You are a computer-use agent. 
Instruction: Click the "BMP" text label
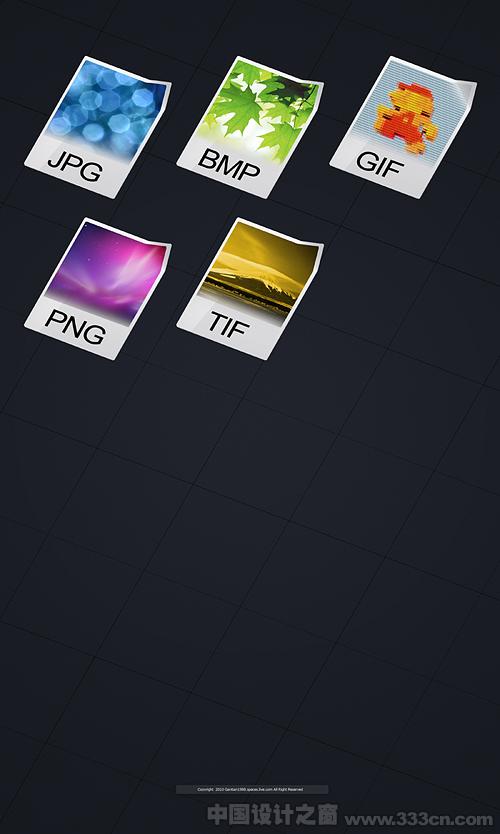(x=230, y=164)
